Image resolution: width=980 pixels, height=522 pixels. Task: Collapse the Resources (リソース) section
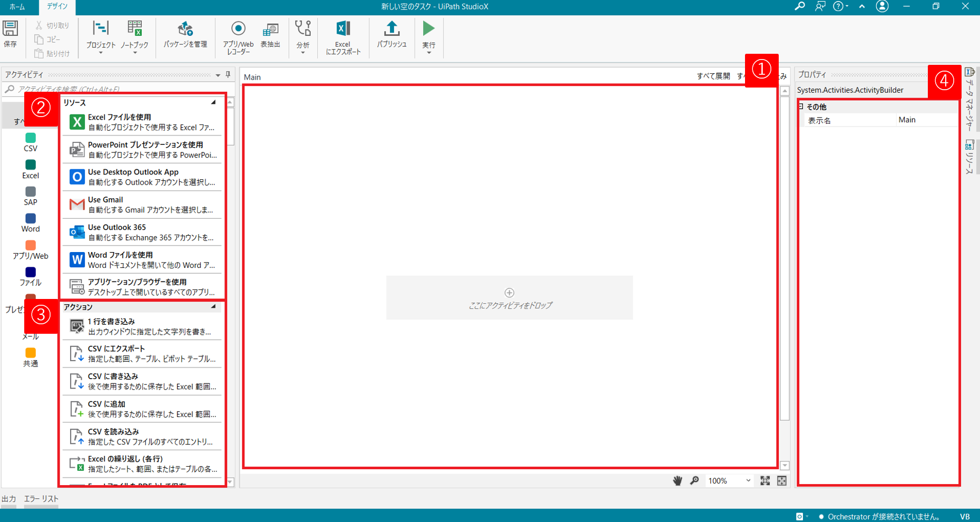point(213,102)
